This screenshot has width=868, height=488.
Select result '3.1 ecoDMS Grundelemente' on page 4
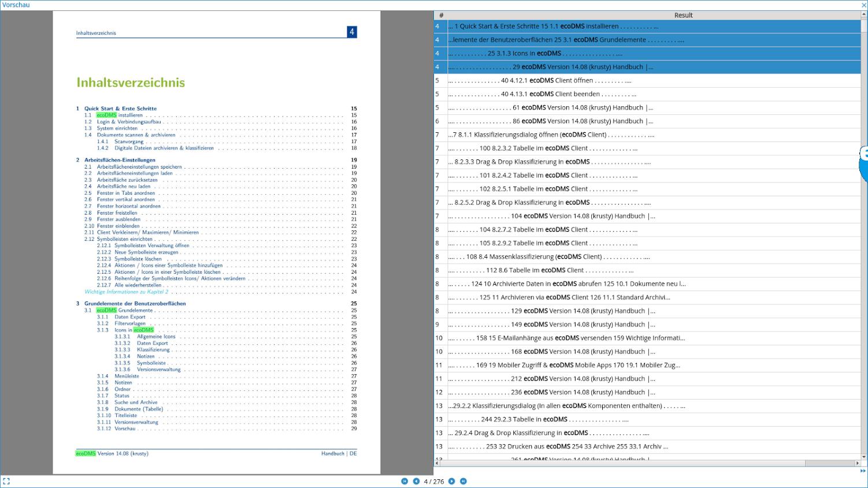[647, 40]
